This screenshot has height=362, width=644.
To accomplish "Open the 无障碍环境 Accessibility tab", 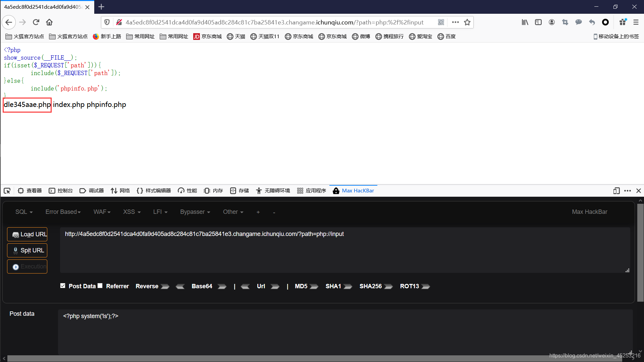I will pos(273,191).
